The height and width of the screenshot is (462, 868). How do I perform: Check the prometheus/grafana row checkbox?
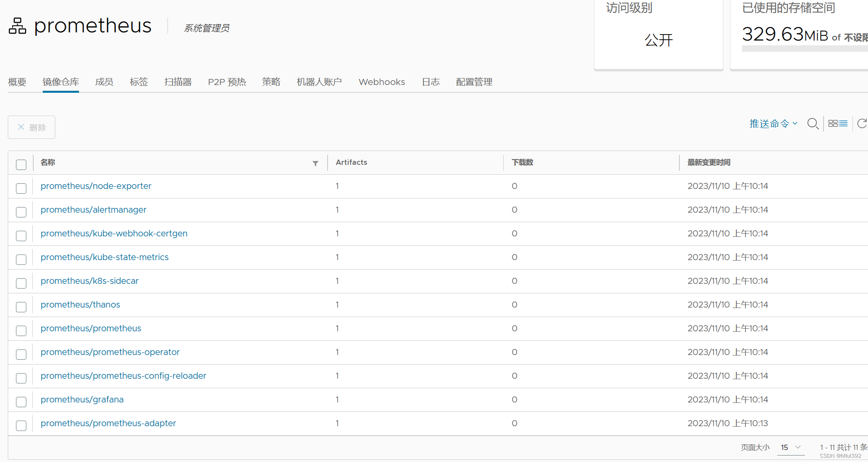click(x=21, y=402)
